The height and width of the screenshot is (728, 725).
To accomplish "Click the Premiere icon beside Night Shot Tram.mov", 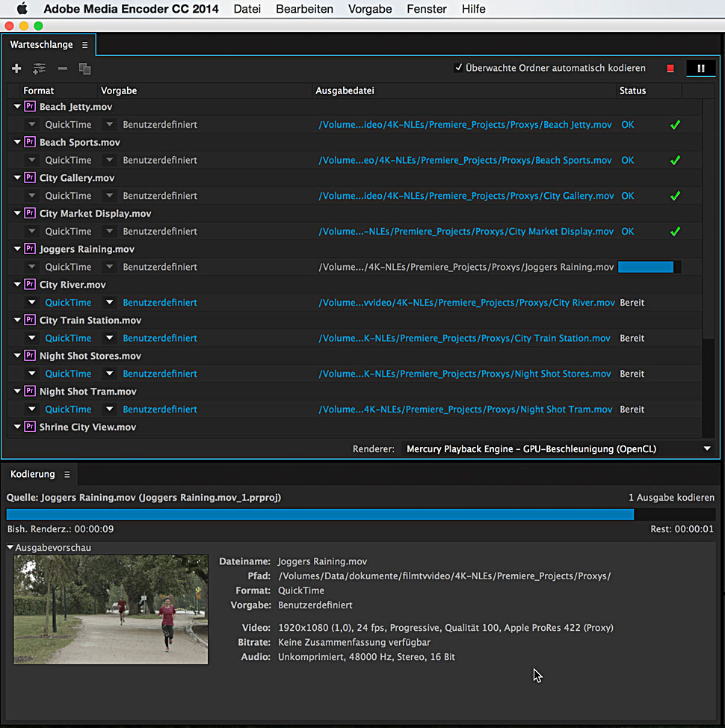I will coord(30,391).
